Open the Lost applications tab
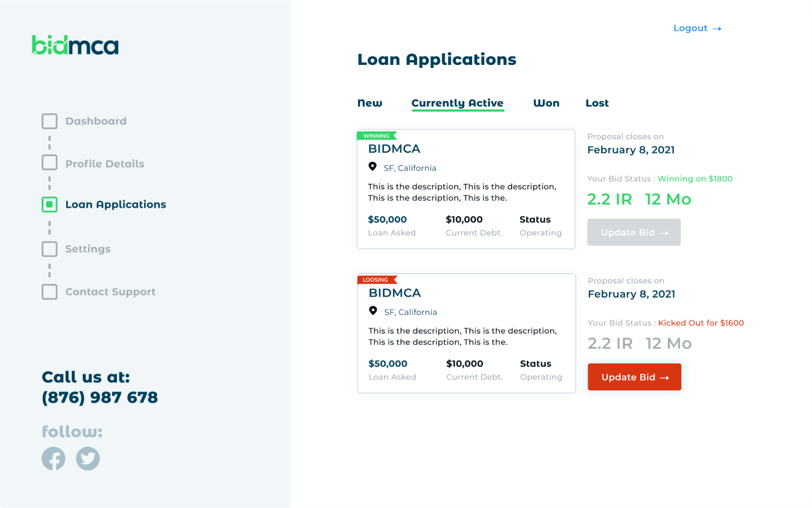The height and width of the screenshot is (508, 812). (x=597, y=103)
